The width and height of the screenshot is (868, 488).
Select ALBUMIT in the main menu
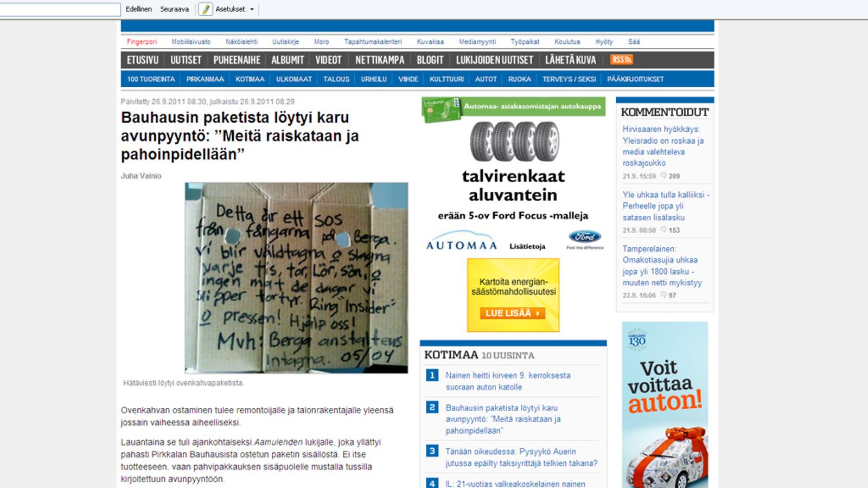click(x=288, y=60)
